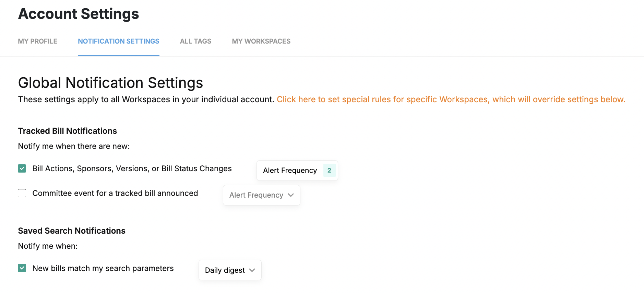Switch to the All Tags tab
The image size is (644, 293).
tap(195, 41)
